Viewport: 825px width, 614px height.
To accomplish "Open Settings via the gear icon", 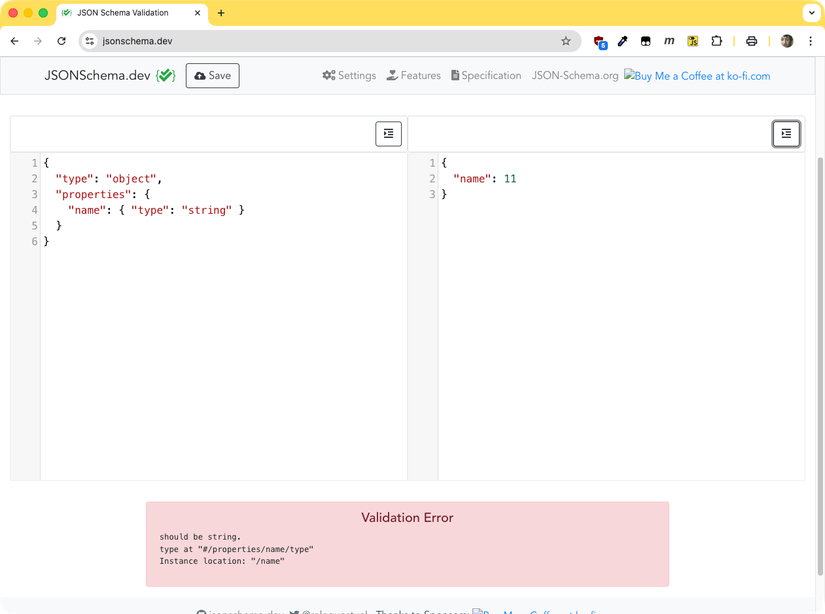I will tap(348, 75).
